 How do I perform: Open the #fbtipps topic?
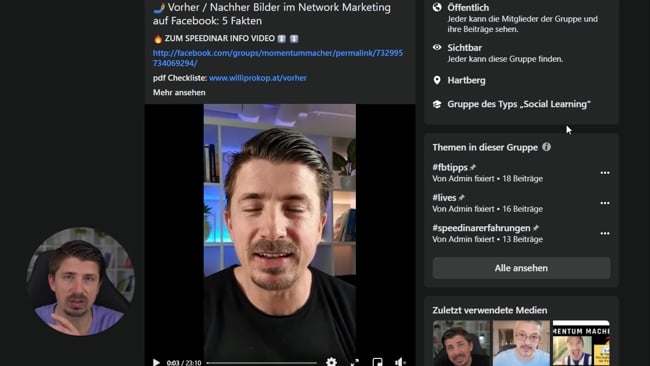click(450, 167)
